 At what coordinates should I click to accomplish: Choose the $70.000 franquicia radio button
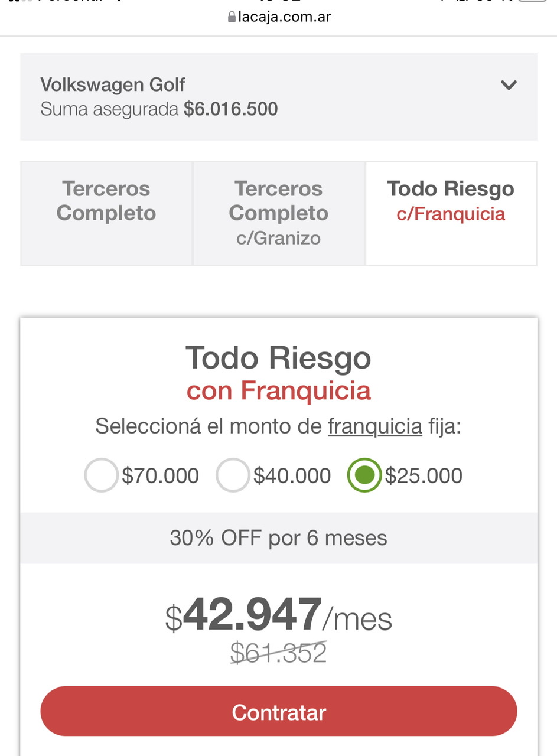101,475
